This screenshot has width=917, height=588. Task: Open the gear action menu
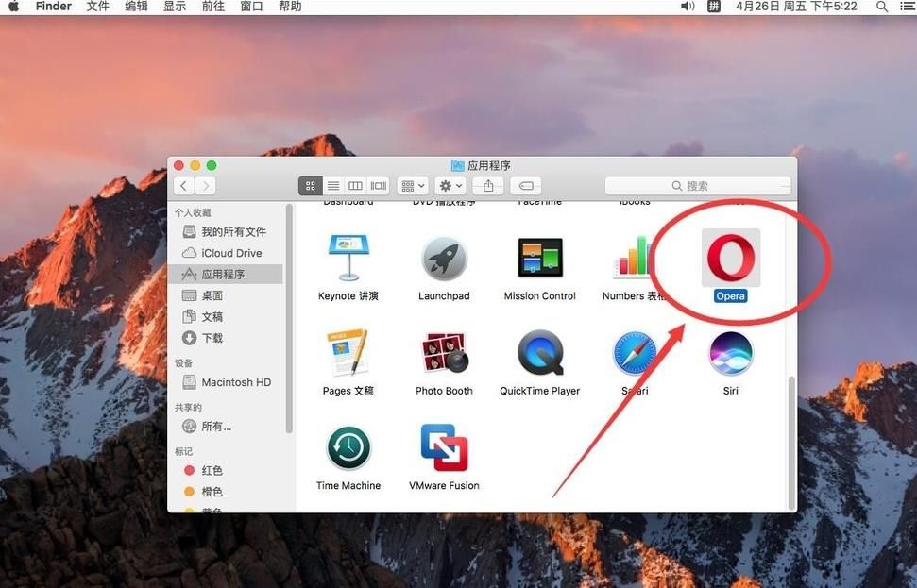[x=450, y=186]
